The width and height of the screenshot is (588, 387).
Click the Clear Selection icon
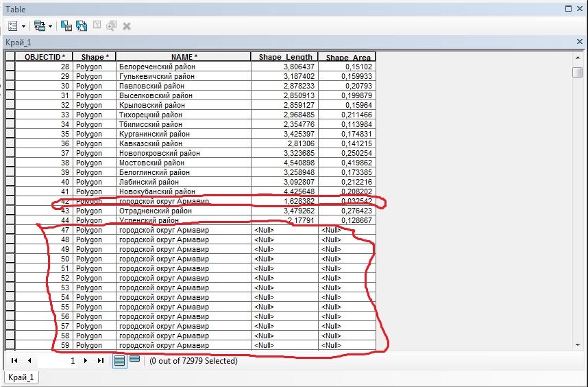[x=97, y=26]
